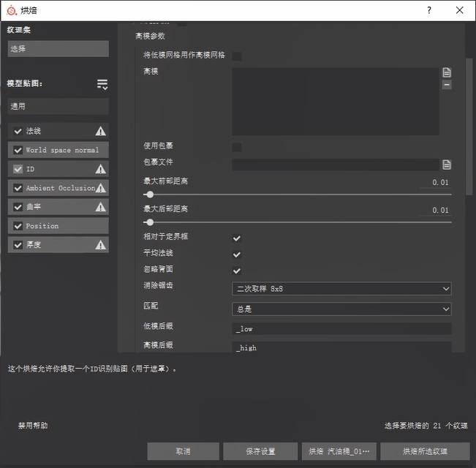Viewport: 476px width, 468px height.
Task: Click the 高模 load file icon
Action: (x=446, y=72)
